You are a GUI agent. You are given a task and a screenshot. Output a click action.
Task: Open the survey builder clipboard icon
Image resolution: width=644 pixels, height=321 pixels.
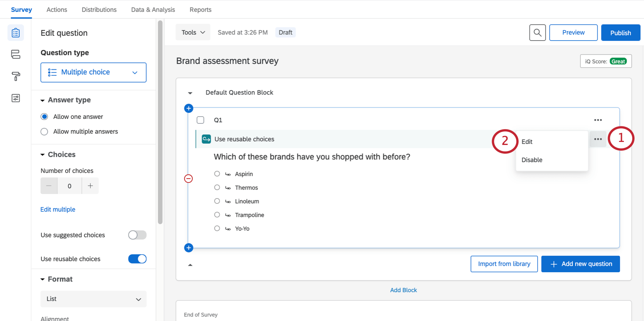pos(16,33)
